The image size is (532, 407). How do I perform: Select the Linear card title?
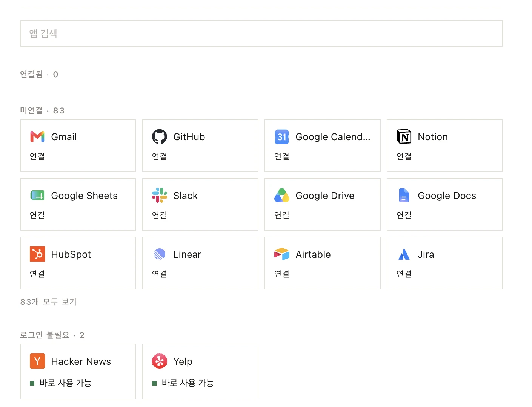point(187,254)
